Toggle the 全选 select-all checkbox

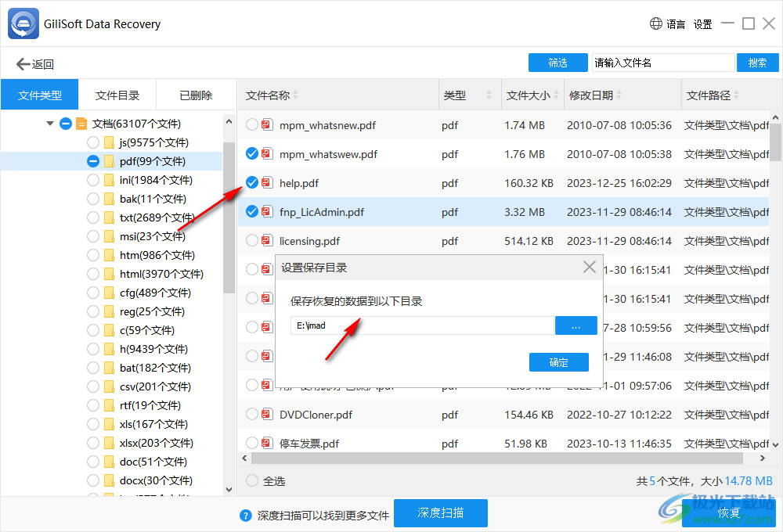tap(251, 480)
